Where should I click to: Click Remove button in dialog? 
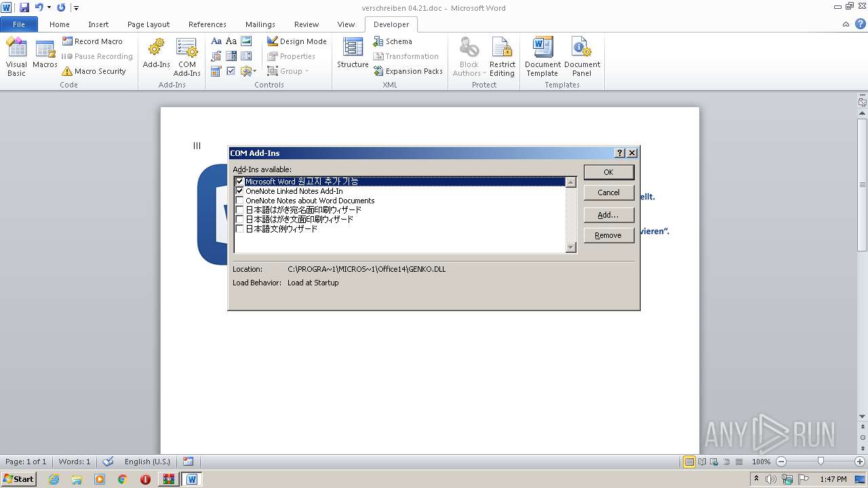pyautogui.click(x=608, y=235)
